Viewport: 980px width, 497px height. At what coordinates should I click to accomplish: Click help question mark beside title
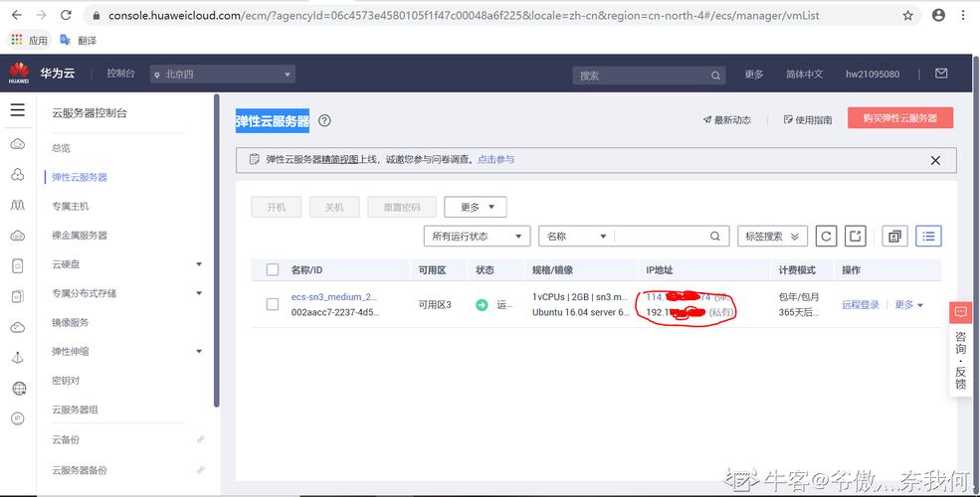tap(324, 121)
